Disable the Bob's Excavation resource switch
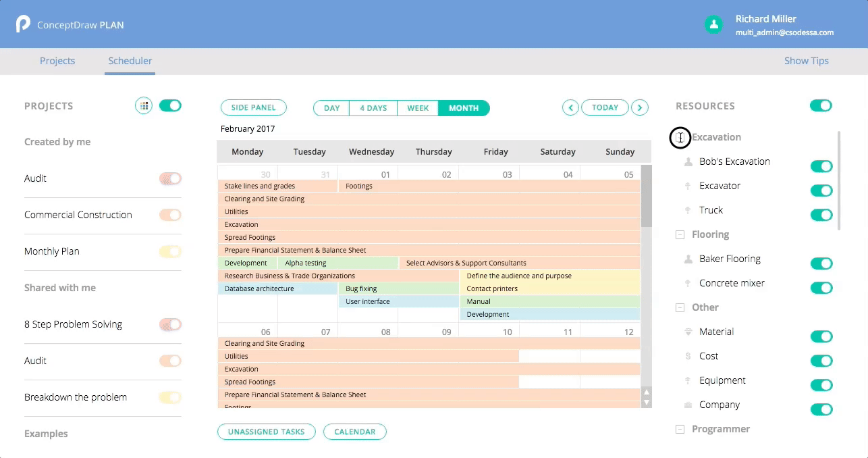 [x=821, y=166]
